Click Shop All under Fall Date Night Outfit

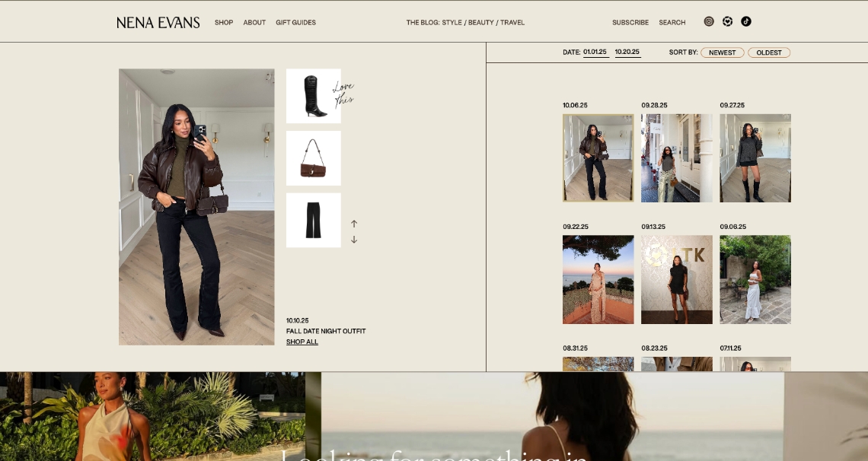click(x=302, y=342)
